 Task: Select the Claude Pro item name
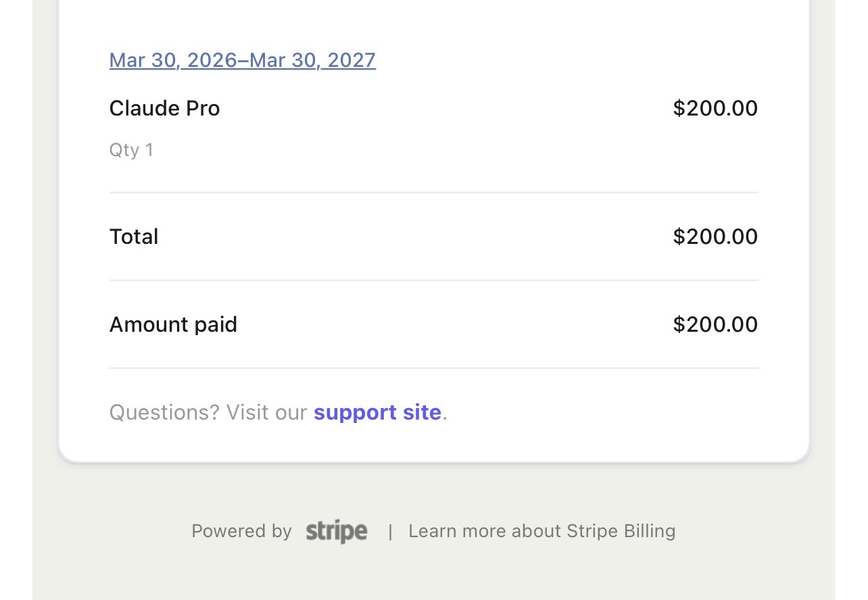[164, 108]
